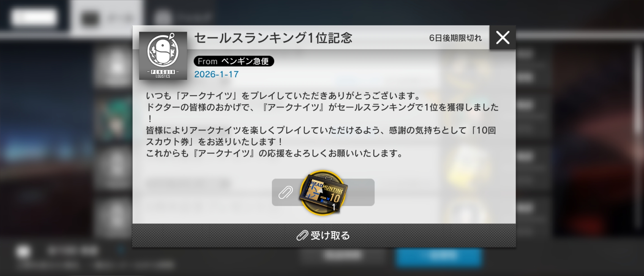Screen dimensions: 644x276
Task: Click the blurred grey button beside the blue one
Action: [343, 256]
